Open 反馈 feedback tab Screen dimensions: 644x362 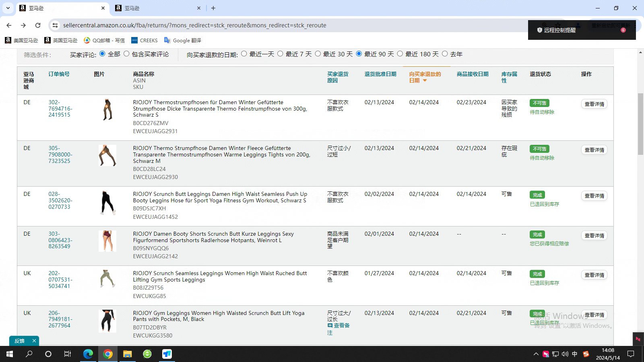20,341
